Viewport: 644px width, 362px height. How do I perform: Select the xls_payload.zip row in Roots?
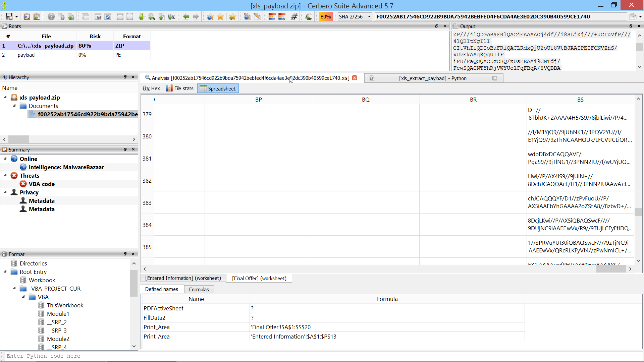[x=75, y=46]
